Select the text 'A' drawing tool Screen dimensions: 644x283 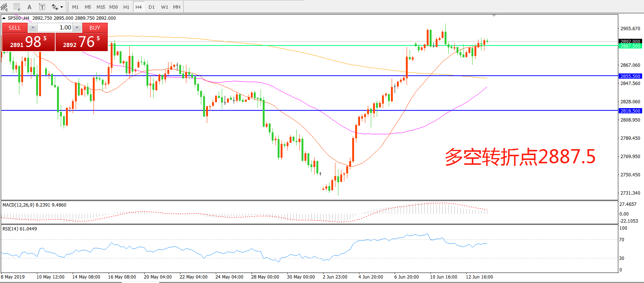(29, 7)
